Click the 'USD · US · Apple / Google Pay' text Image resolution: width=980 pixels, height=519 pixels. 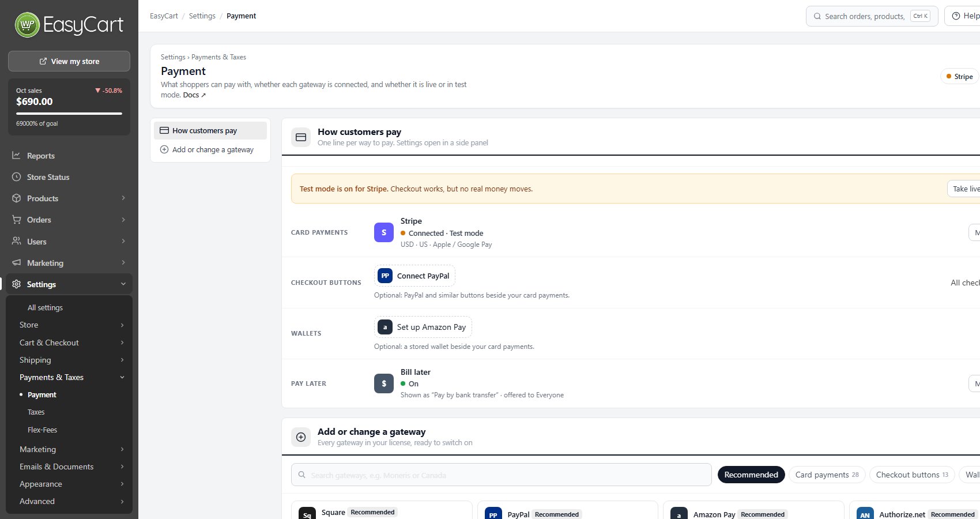tap(446, 245)
